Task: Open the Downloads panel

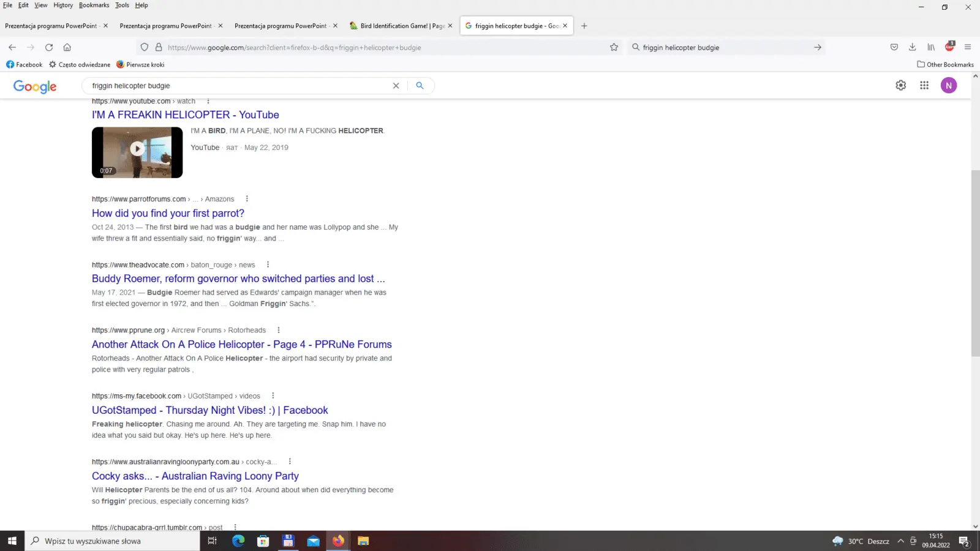Action: click(912, 47)
